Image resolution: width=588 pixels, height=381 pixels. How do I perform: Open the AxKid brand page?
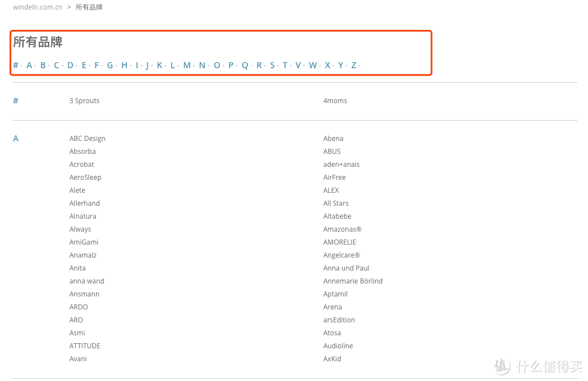click(332, 358)
